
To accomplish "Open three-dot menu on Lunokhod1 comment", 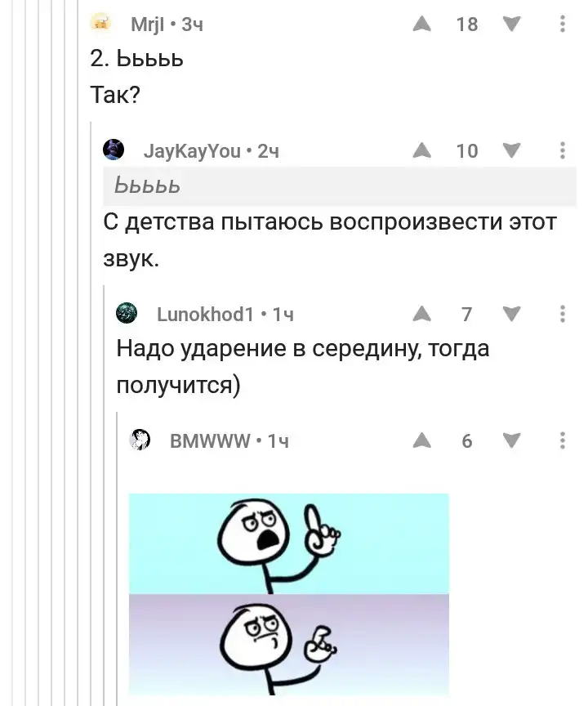I will 562,314.
